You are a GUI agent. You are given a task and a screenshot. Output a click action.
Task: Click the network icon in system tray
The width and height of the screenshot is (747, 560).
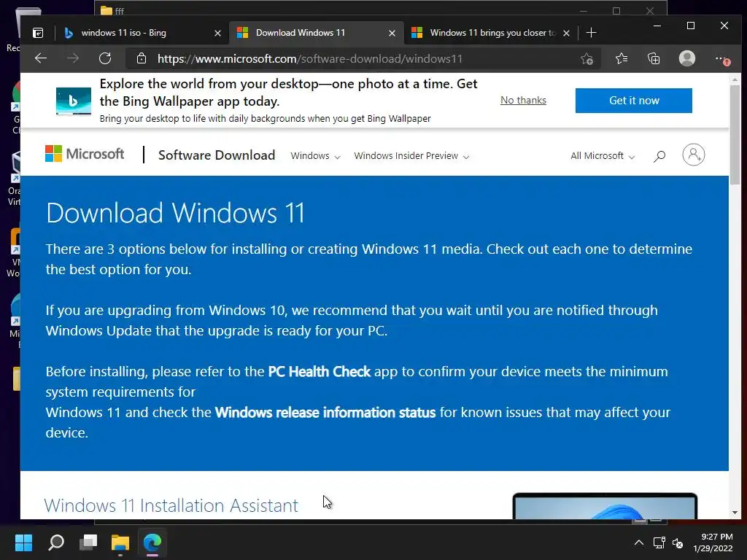[659, 542]
